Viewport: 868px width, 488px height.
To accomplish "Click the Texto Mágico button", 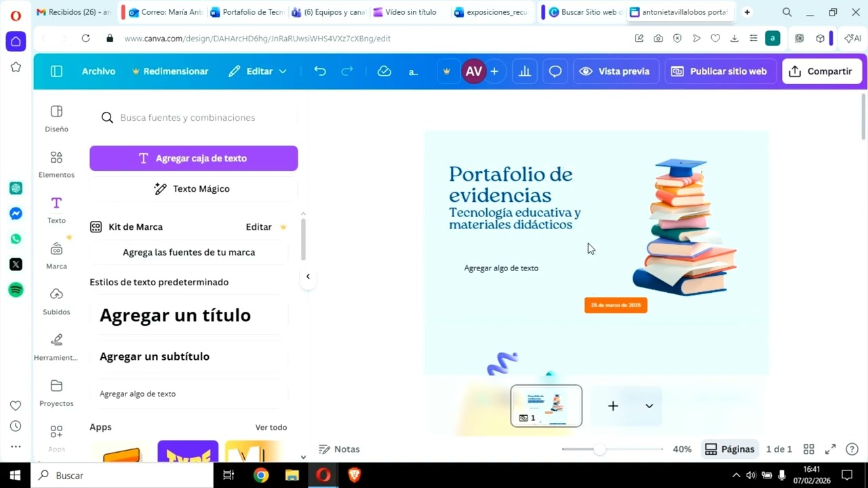I will click(x=193, y=189).
